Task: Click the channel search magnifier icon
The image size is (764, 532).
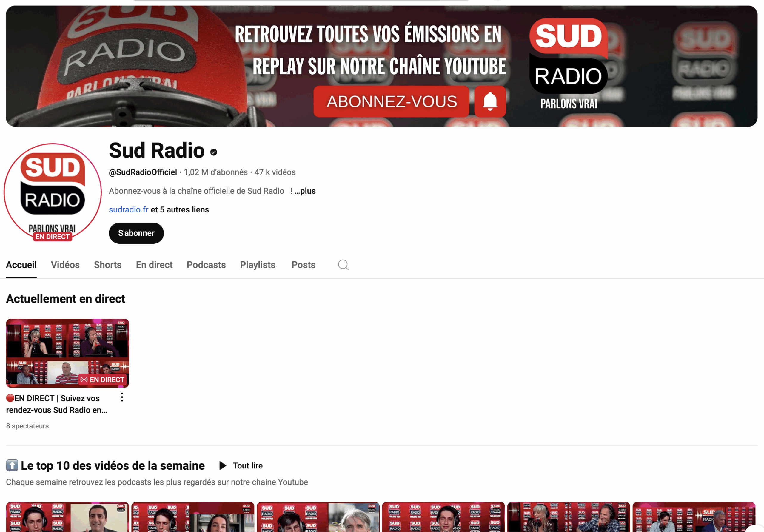Action: point(343,265)
